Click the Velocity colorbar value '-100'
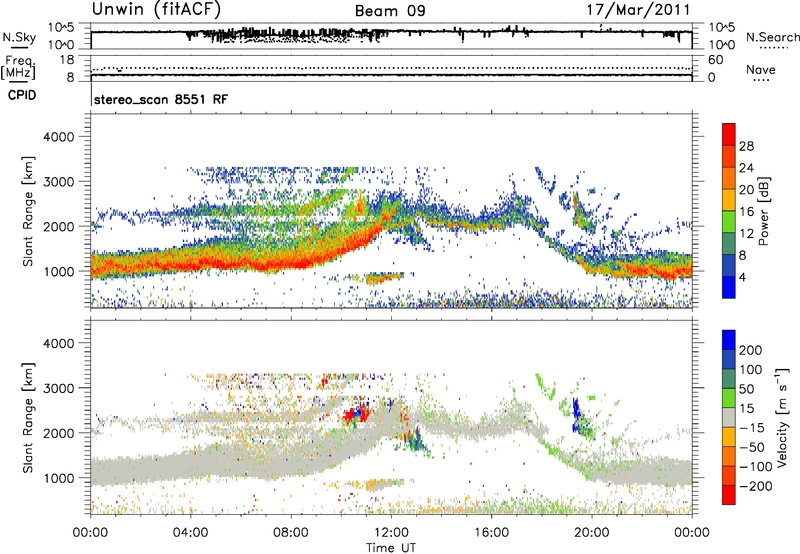800x554 pixels. pos(755,467)
